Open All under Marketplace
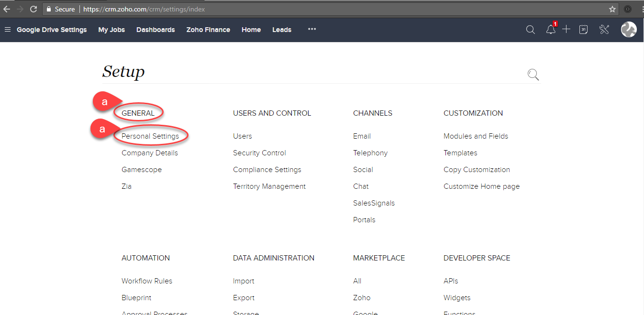Image resolution: width=644 pixels, height=315 pixels. [x=357, y=281]
